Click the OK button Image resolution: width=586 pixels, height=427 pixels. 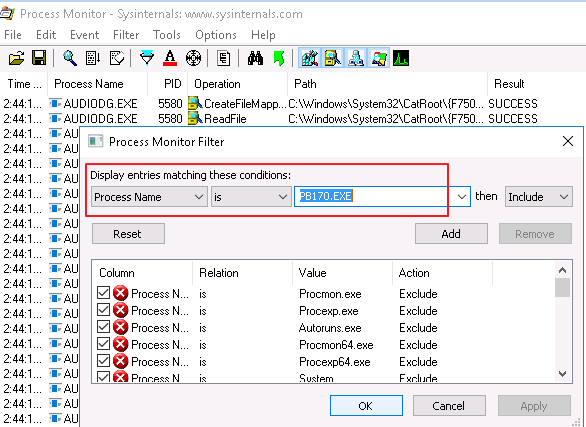tap(366, 406)
